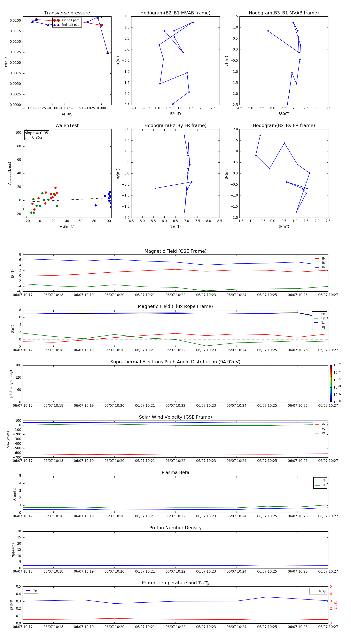Select Vy in the solar wind legend
This screenshot has height=644, width=351.
click(x=320, y=429)
